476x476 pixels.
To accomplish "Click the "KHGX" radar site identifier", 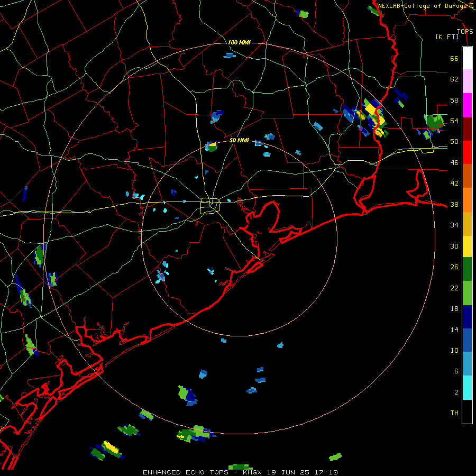I will pos(253,472).
